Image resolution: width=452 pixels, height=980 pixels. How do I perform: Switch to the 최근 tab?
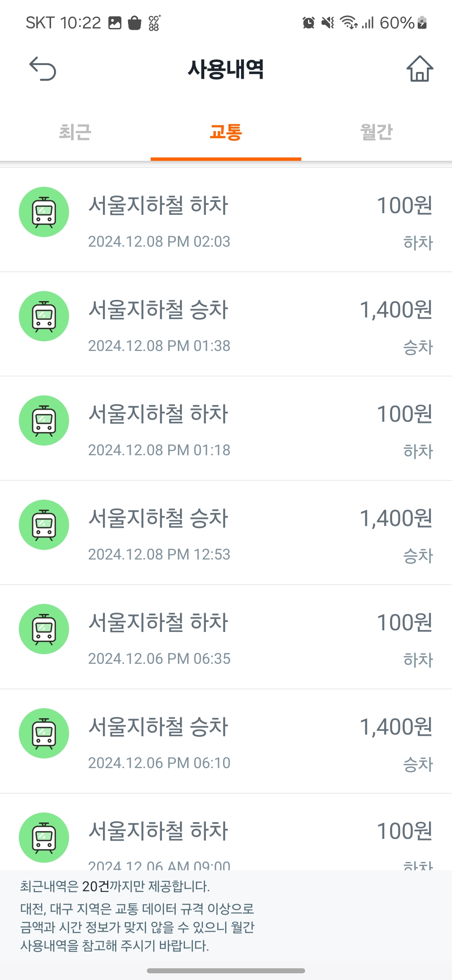click(75, 132)
